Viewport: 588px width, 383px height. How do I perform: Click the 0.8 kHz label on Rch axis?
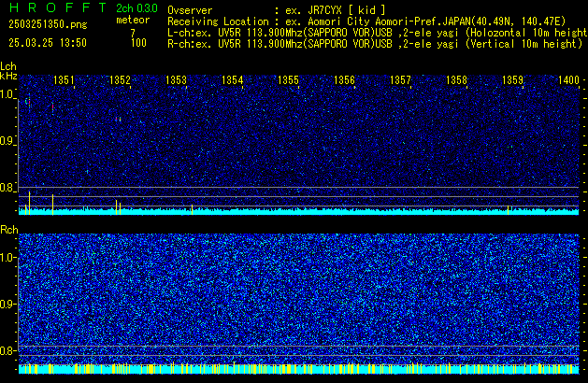[7, 350]
